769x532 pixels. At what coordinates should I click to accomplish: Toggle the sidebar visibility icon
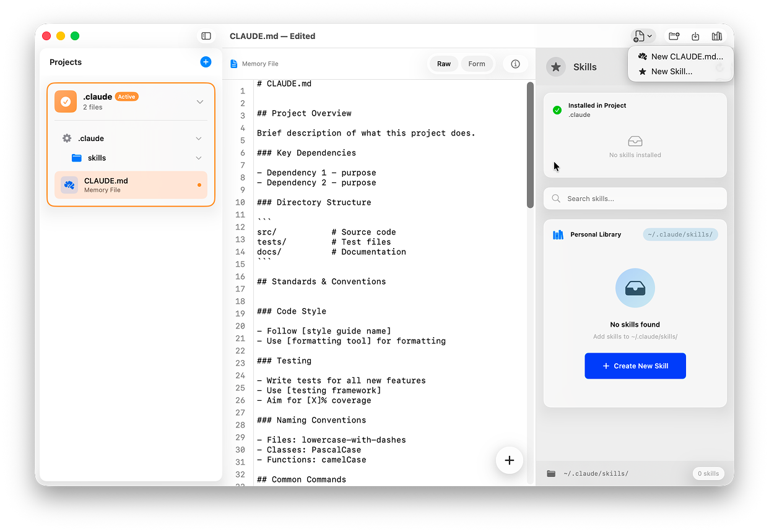pyautogui.click(x=206, y=36)
